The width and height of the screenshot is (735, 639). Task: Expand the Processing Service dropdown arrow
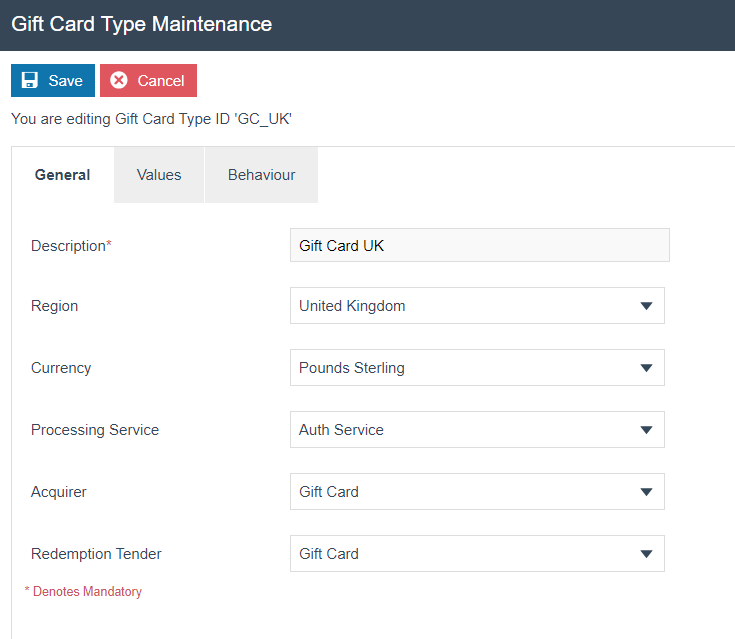tap(646, 430)
